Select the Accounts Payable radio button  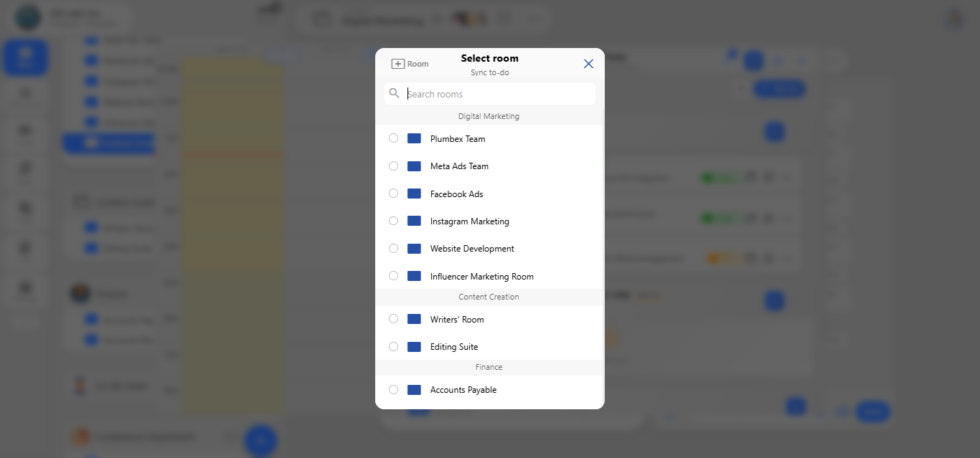(393, 389)
